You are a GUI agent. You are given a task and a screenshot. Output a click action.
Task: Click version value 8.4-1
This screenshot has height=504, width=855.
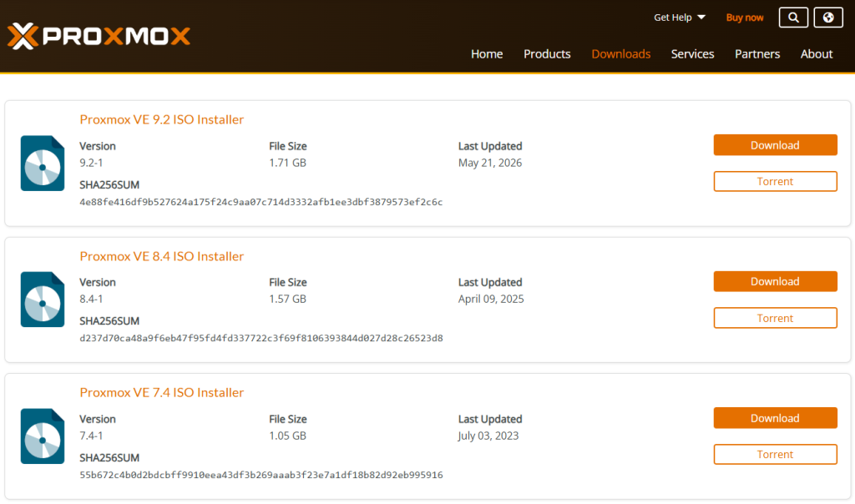coord(91,299)
